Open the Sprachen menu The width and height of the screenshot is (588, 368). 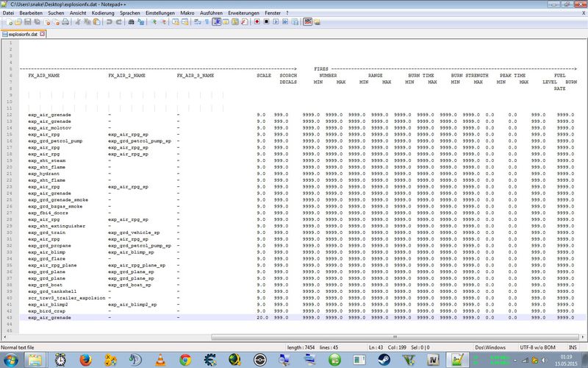coord(129,13)
